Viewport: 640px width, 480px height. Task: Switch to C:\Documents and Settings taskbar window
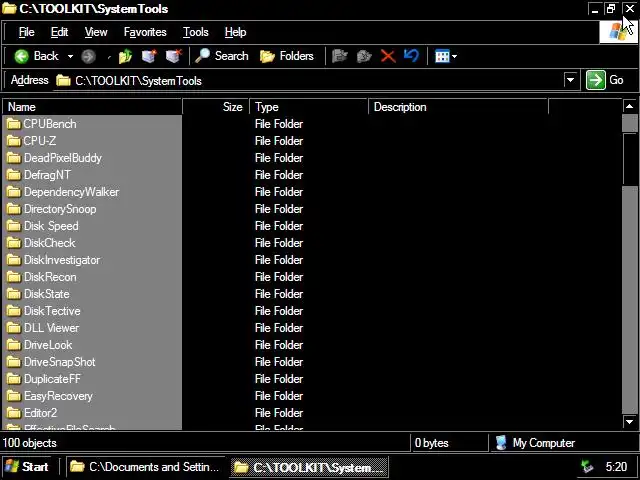point(145,467)
